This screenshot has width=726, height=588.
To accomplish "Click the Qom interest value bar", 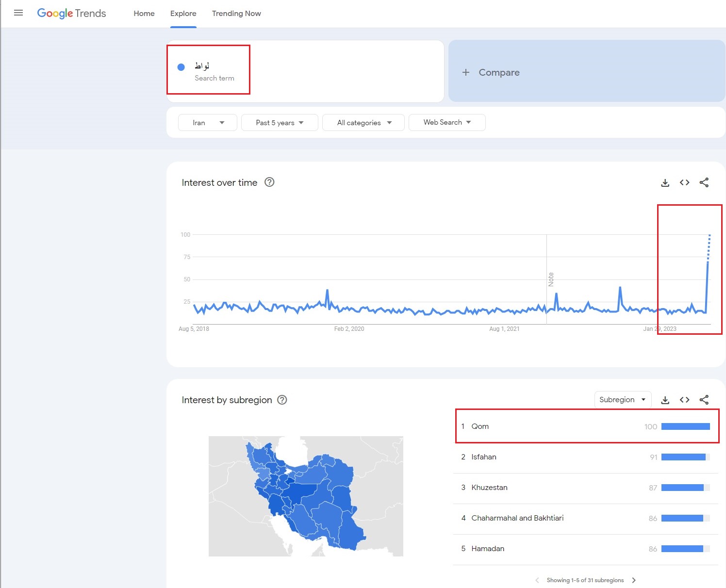I will click(686, 426).
